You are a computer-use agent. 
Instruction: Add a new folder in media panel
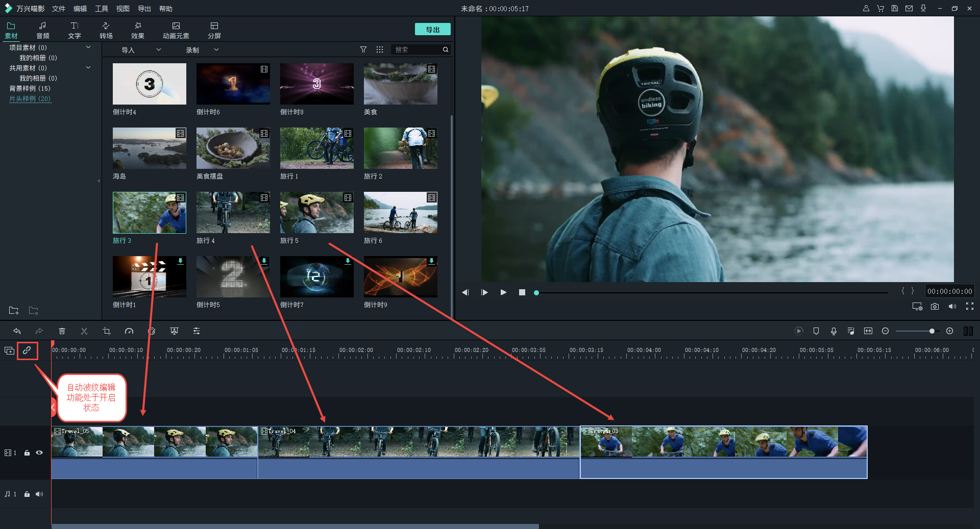tap(14, 311)
